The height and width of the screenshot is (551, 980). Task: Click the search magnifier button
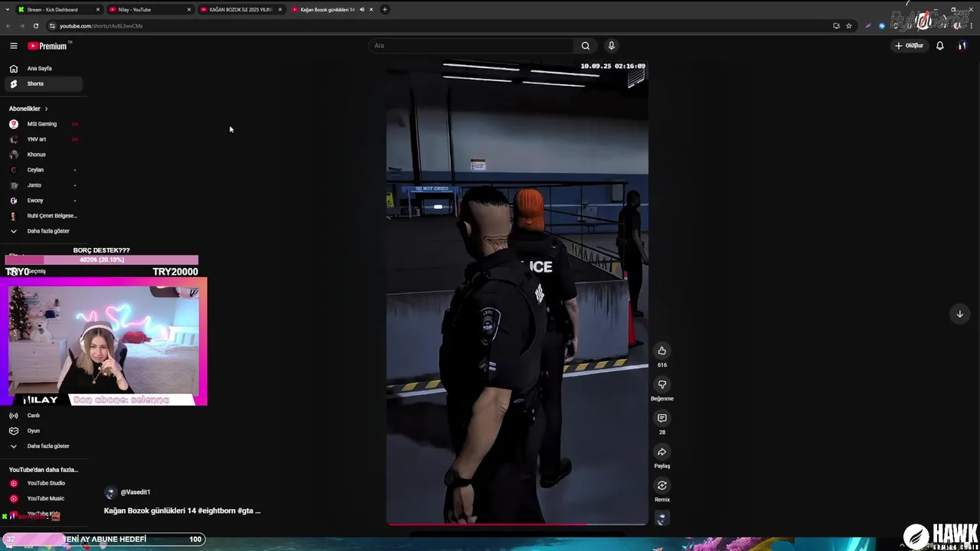point(586,46)
